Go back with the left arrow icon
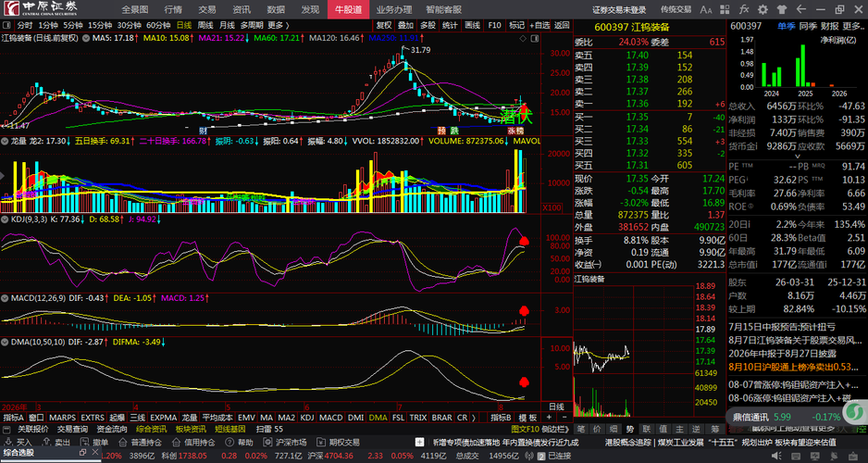Viewport: 868px width, 463px height. click(800, 9)
